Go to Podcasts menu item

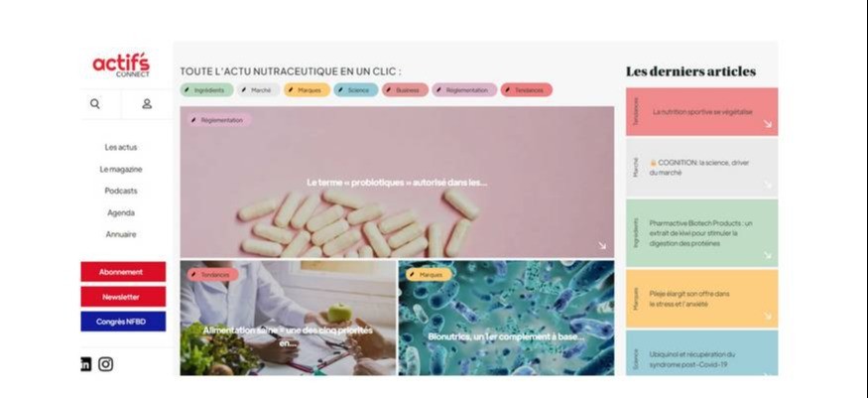121,191
